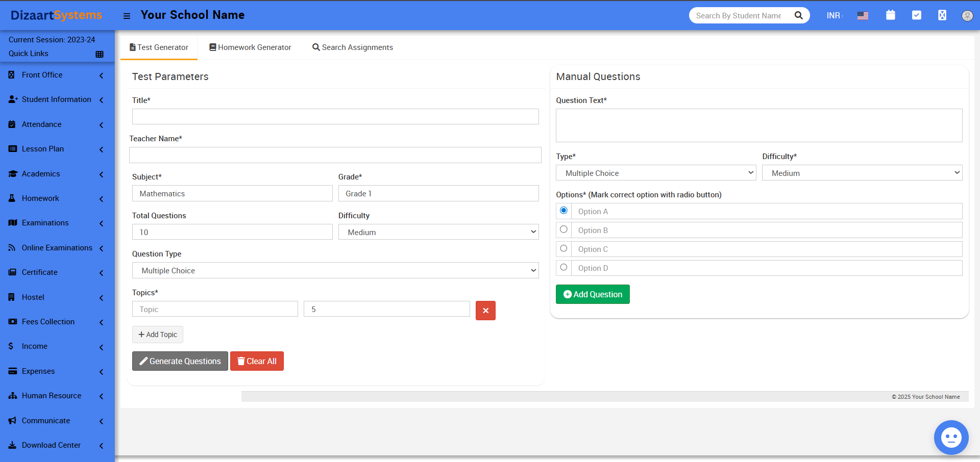This screenshot has width=980, height=462.
Task: Open the user profile avatar icon
Action: 967,15
